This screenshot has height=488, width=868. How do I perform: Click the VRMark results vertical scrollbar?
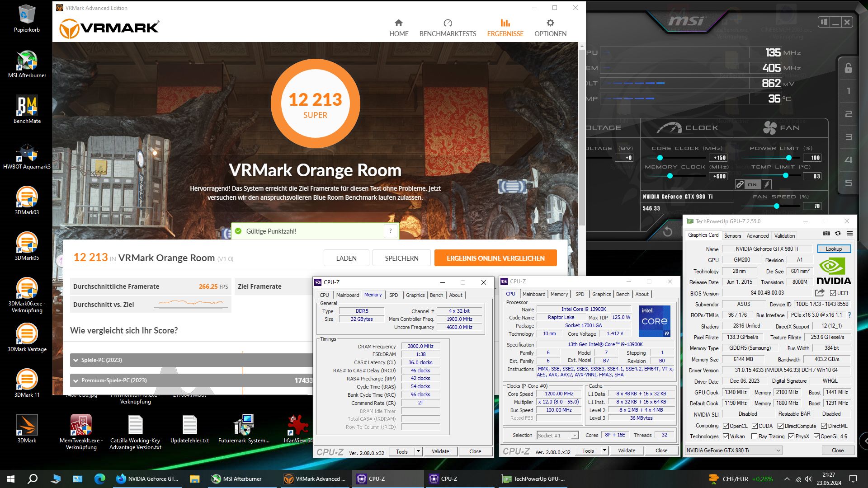[582, 138]
